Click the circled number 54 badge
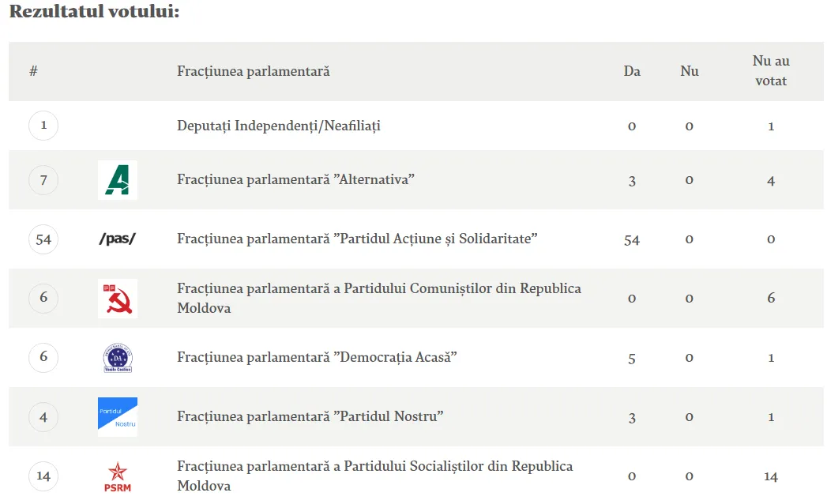The width and height of the screenshot is (827, 504). tap(43, 239)
